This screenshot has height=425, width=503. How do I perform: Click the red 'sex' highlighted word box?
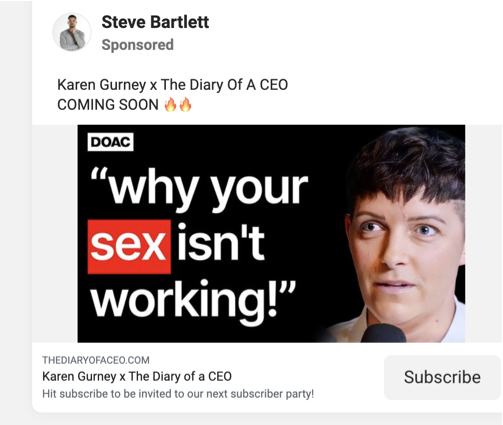tap(129, 247)
